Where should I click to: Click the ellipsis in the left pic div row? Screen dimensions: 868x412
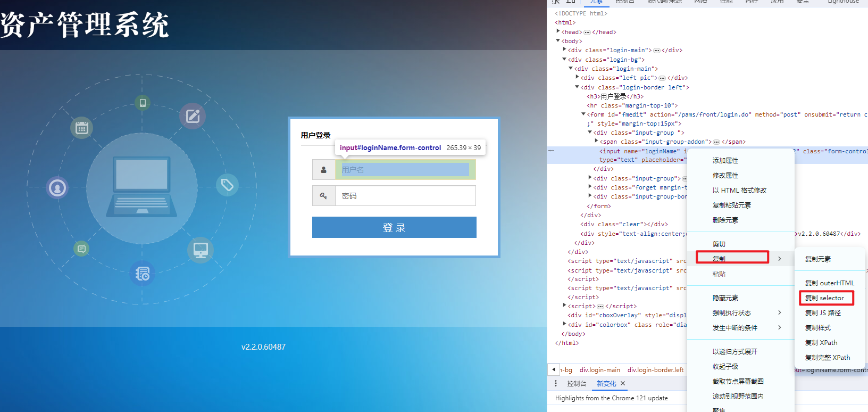[662, 78]
